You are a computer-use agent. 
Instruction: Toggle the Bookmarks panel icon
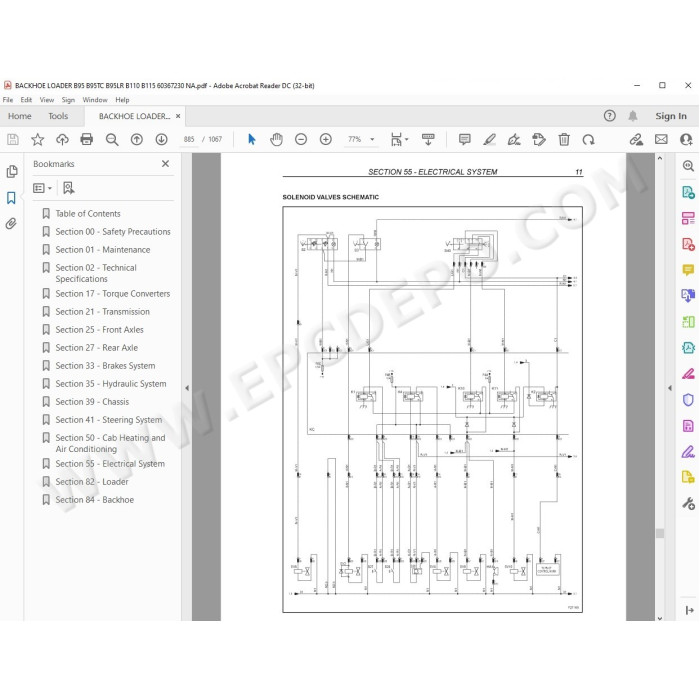click(x=11, y=198)
